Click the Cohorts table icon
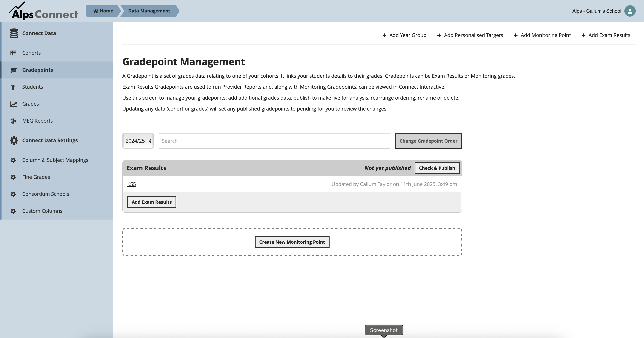The image size is (644, 338). [13, 53]
